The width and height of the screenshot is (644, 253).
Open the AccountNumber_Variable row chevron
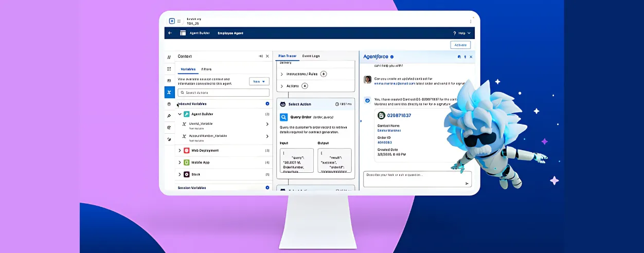point(267,137)
